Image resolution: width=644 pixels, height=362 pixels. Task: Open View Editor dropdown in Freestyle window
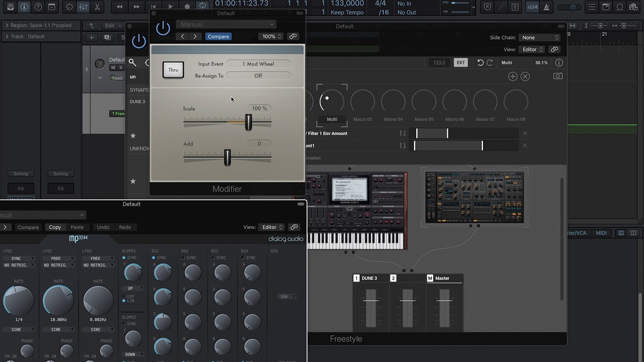pyautogui.click(x=533, y=49)
